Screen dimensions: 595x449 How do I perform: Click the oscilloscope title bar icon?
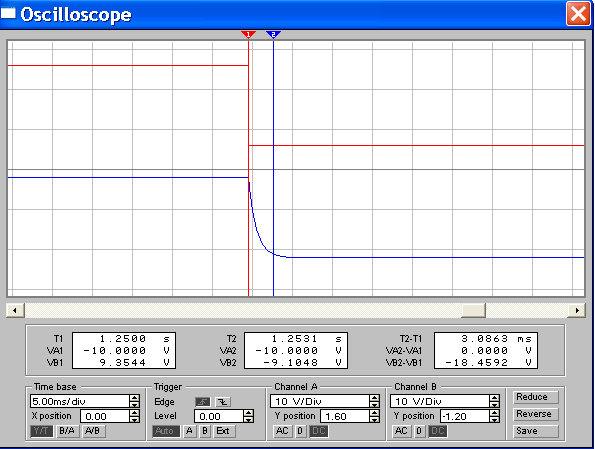tap(8, 13)
